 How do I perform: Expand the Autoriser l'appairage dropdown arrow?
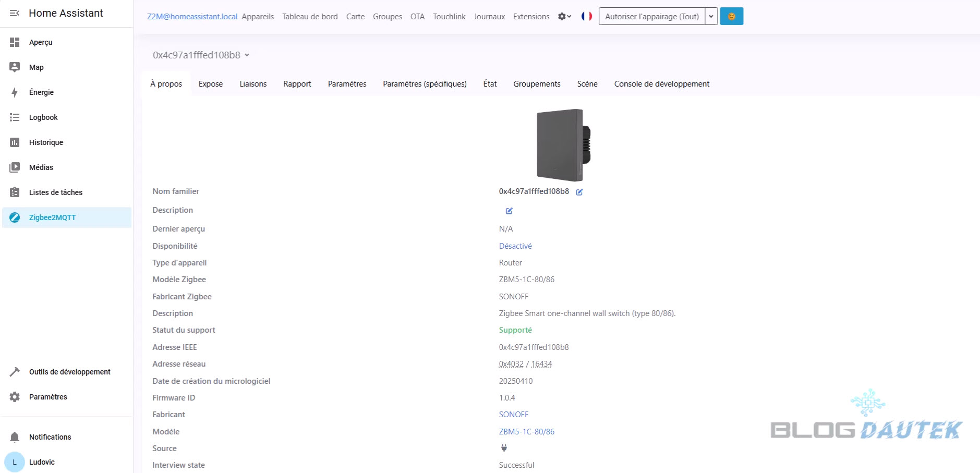[x=711, y=16]
